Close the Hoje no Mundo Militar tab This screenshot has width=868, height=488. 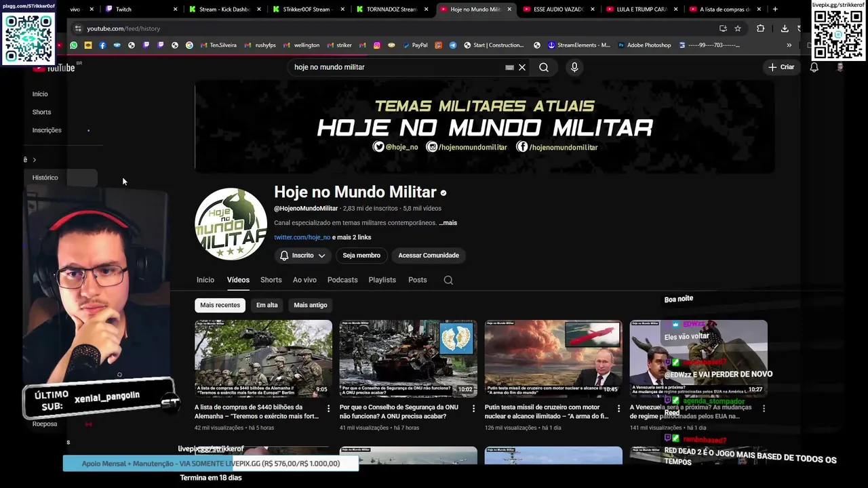pyautogui.click(x=509, y=9)
